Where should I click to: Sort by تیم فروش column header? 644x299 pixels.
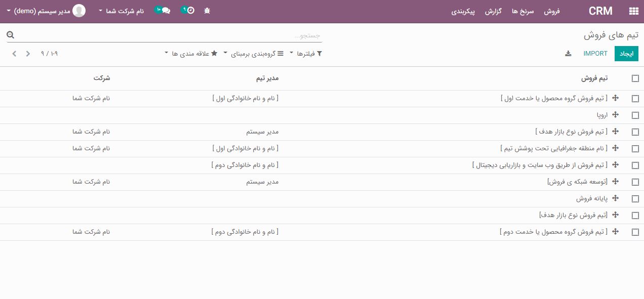click(x=594, y=78)
